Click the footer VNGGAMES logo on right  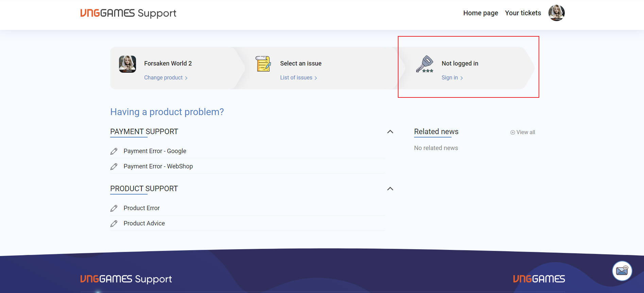(539, 279)
